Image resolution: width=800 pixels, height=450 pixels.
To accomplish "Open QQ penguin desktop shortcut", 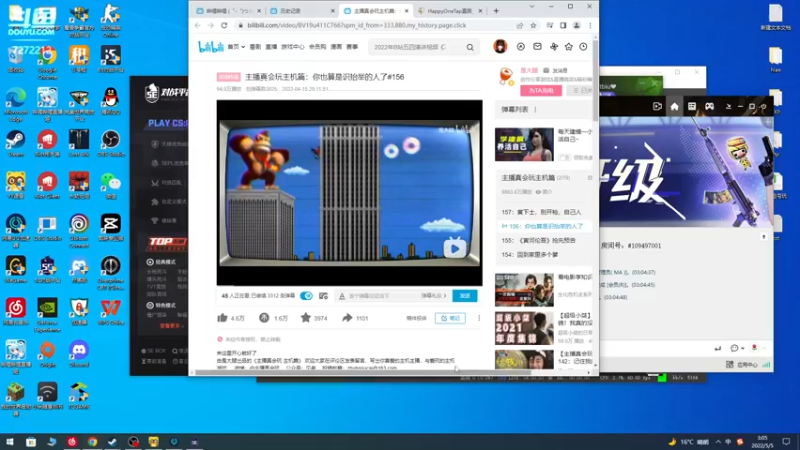I will (x=110, y=100).
